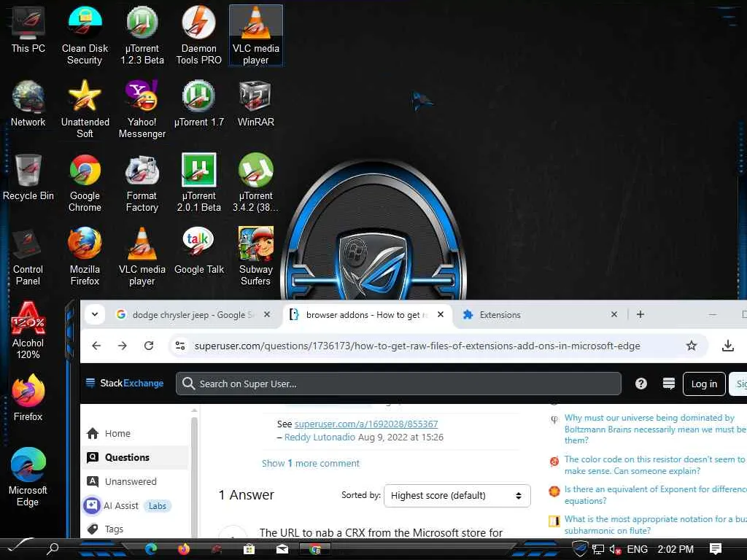Image resolution: width=747 pixels, height=560 pixels.
Task: Launch Yahoo! Messenger shortcut
Action: (142, 109)
